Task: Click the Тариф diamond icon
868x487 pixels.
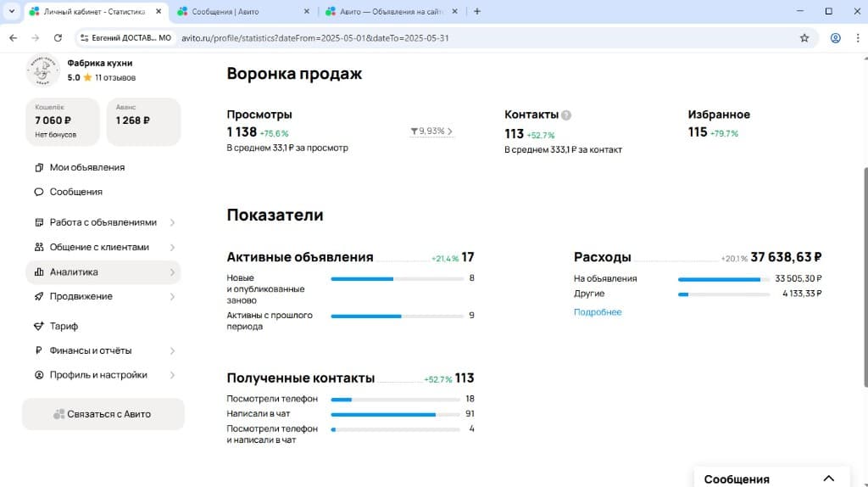Action: pyautogui.click(x=39, y=327)
